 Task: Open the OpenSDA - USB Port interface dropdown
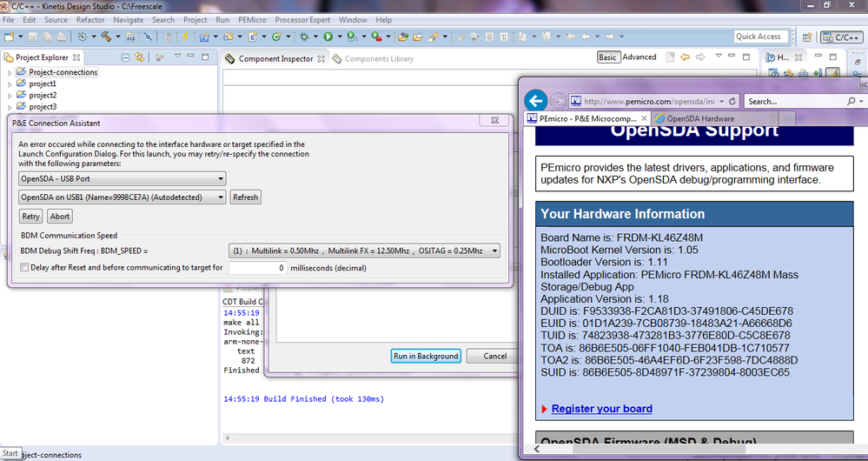pyautogui.click(x=122, y=179)
